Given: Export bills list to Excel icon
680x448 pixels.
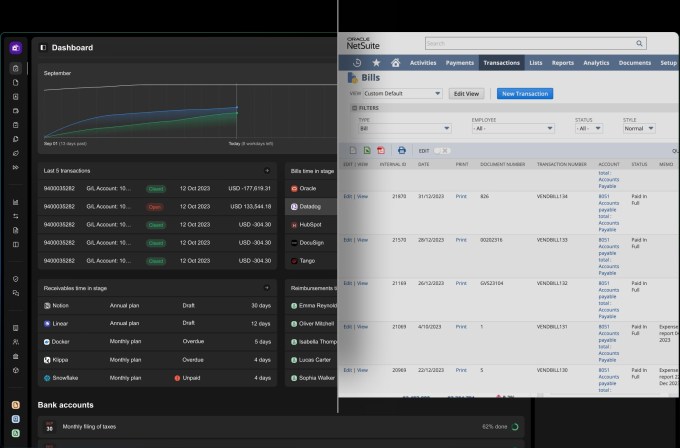Looking at the screenshot, I should click(x=367, y=150).
